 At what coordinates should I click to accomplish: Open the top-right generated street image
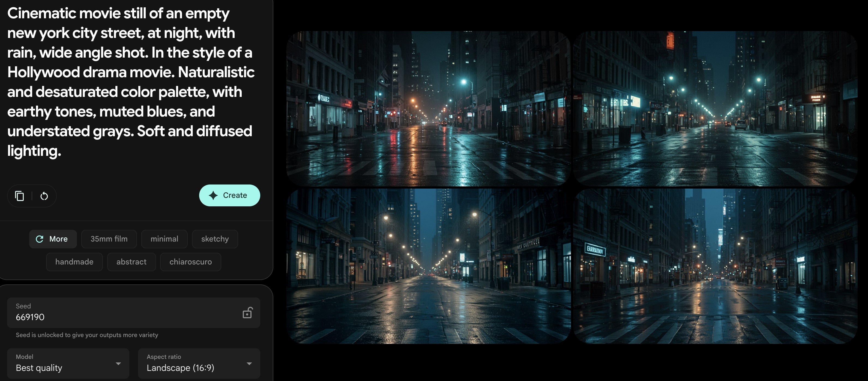(715, 109)
